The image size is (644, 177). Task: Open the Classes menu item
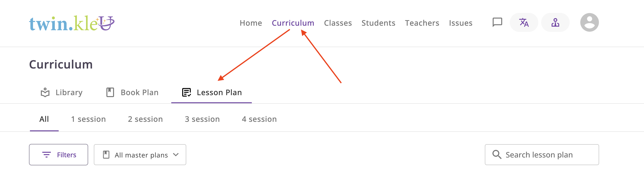[338, 23]
